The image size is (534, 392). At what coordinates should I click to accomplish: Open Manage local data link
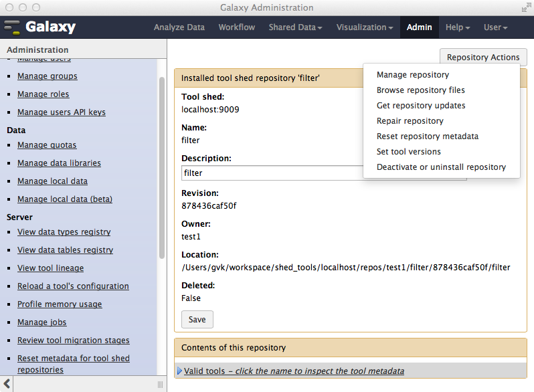[52, 181]
